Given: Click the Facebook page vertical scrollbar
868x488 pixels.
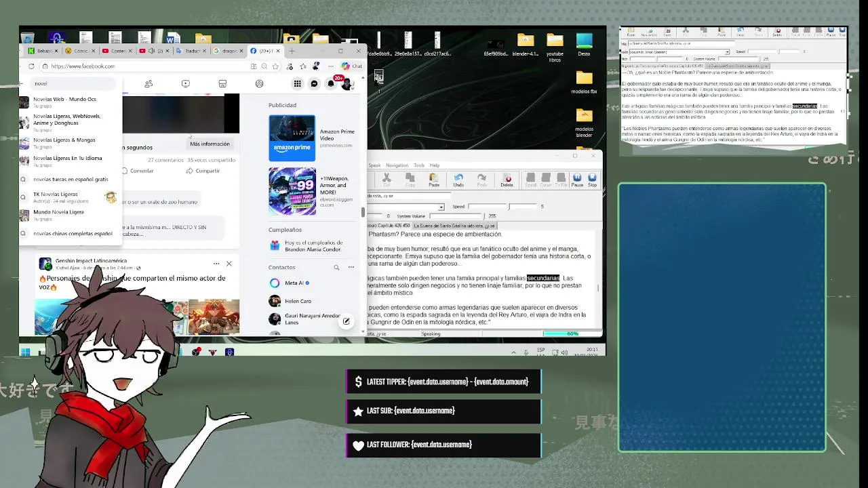Looking at the screenshot, I should 363,211.
